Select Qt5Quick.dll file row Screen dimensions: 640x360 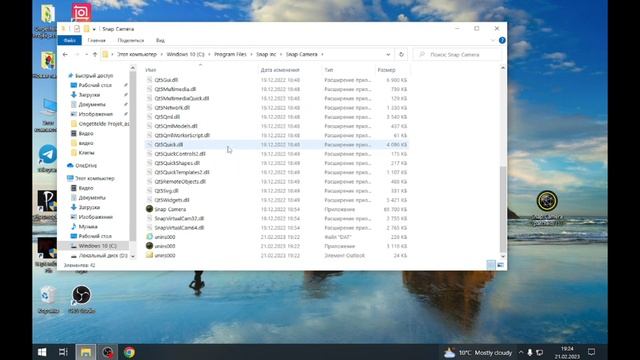[276, 144]
